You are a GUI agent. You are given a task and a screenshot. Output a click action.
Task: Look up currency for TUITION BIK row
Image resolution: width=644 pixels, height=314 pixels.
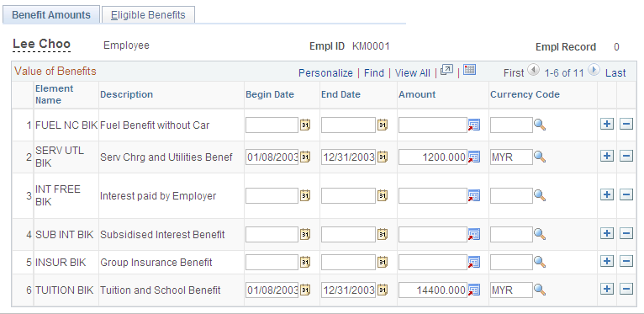540,290
